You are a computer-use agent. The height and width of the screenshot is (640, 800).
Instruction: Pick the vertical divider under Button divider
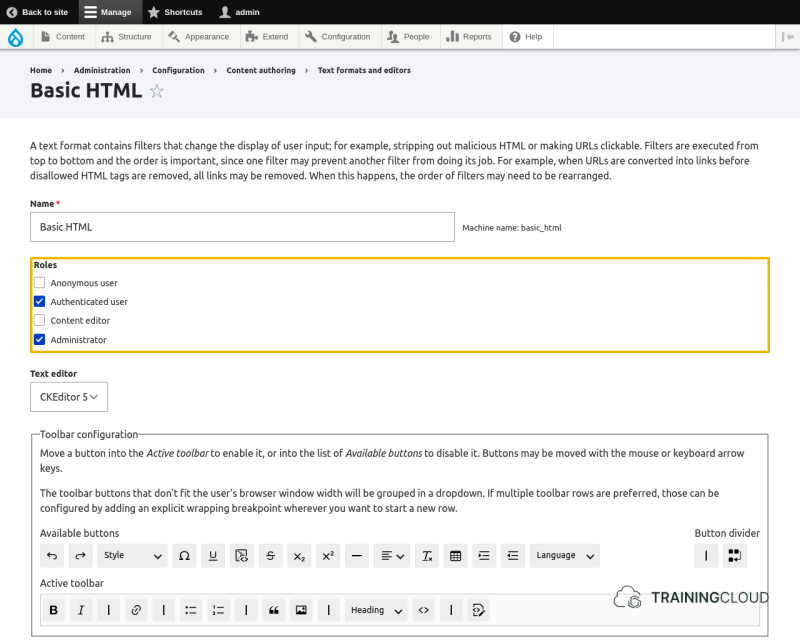click(x=706, y=555)
